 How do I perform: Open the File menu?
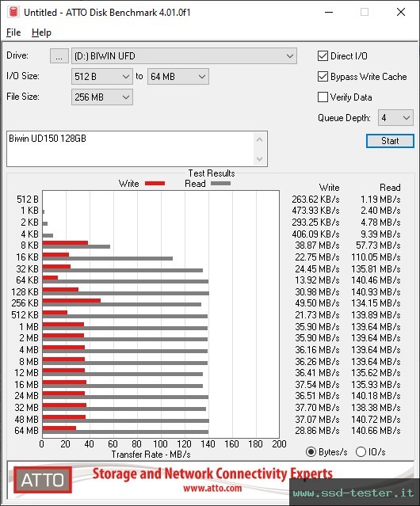[x=13, y=32]
